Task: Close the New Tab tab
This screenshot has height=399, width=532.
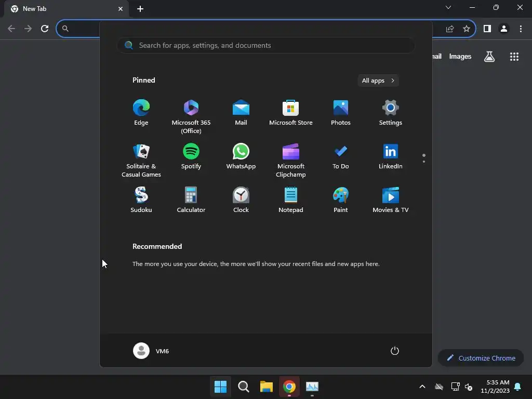Action: 121,9
